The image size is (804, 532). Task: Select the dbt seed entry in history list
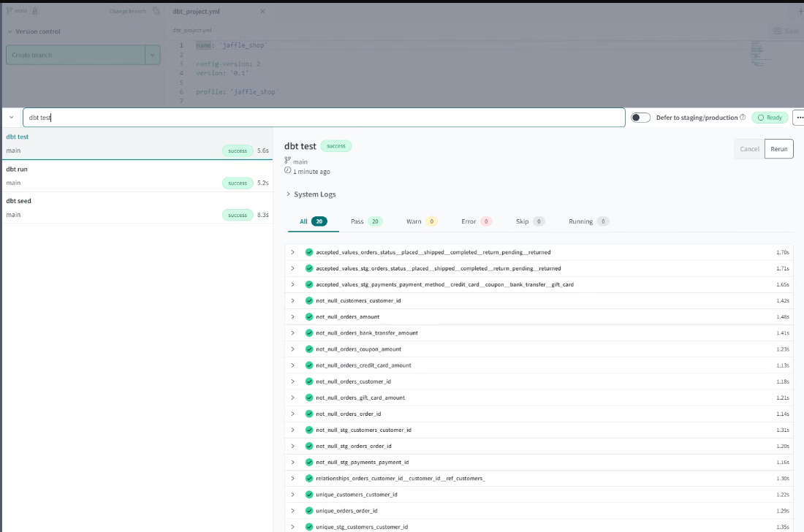click(137, 208)
